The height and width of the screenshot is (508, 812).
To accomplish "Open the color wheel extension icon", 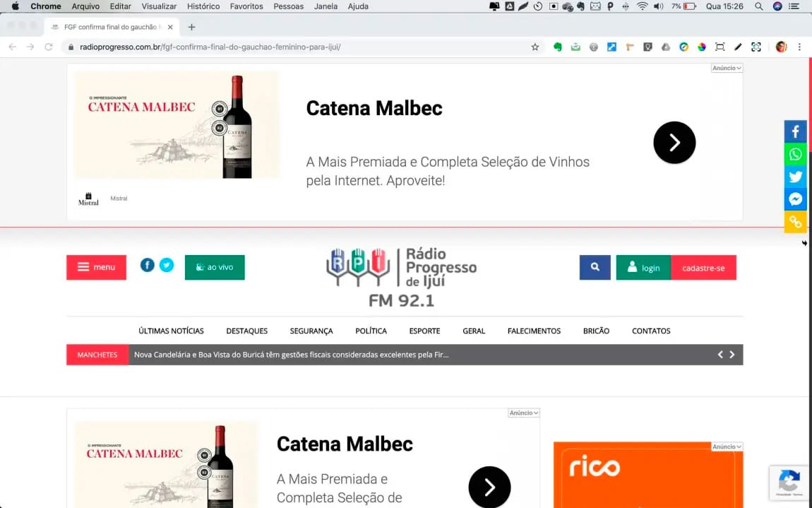I will (702, 47).
